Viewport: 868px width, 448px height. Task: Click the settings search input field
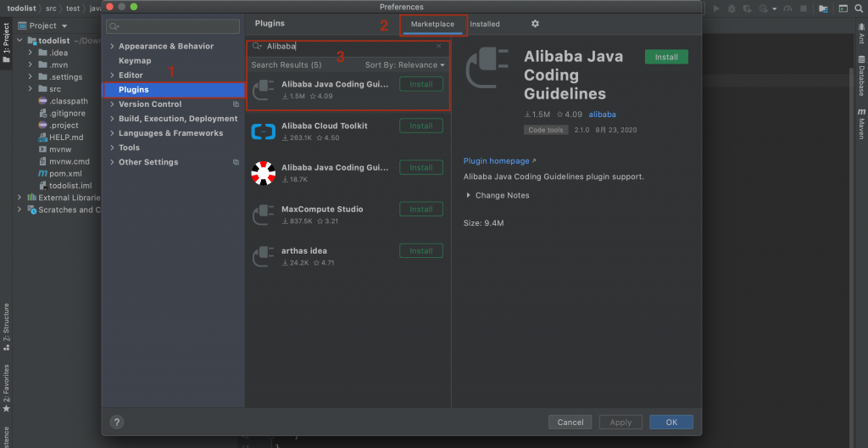(x=173, y=26)
